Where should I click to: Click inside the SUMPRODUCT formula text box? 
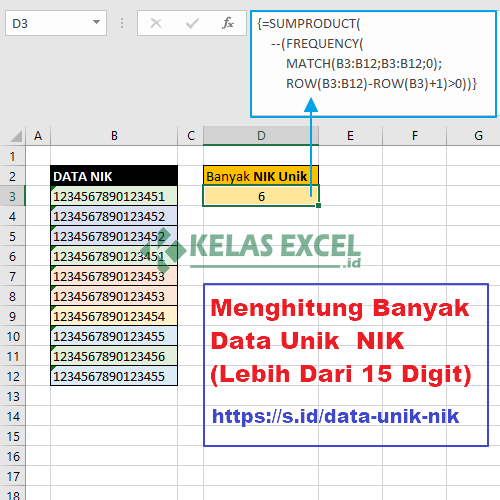point(373,64)
